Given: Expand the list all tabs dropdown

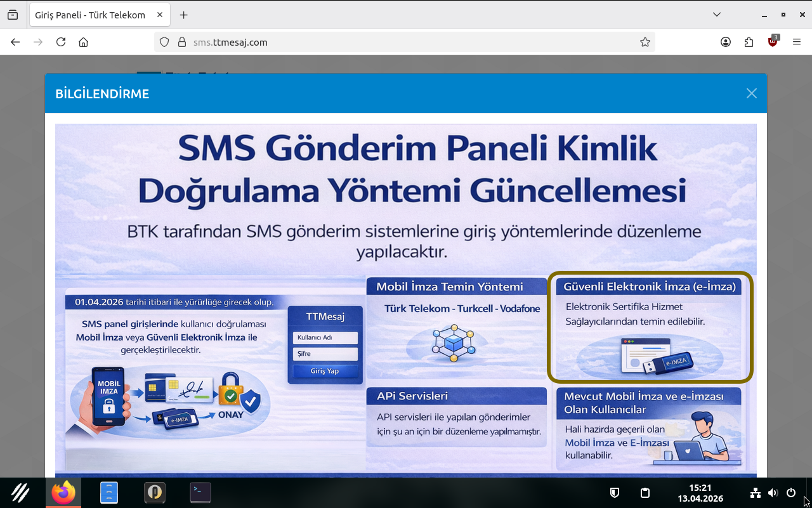Looking at the screenshot, I should pos(717,15).
